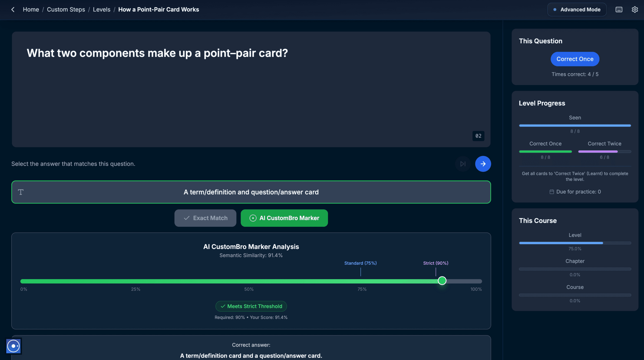The image size is (644, 360).
Task: Click the 02 card number badge
Action: pyautogui.click(x=478, y=136)
